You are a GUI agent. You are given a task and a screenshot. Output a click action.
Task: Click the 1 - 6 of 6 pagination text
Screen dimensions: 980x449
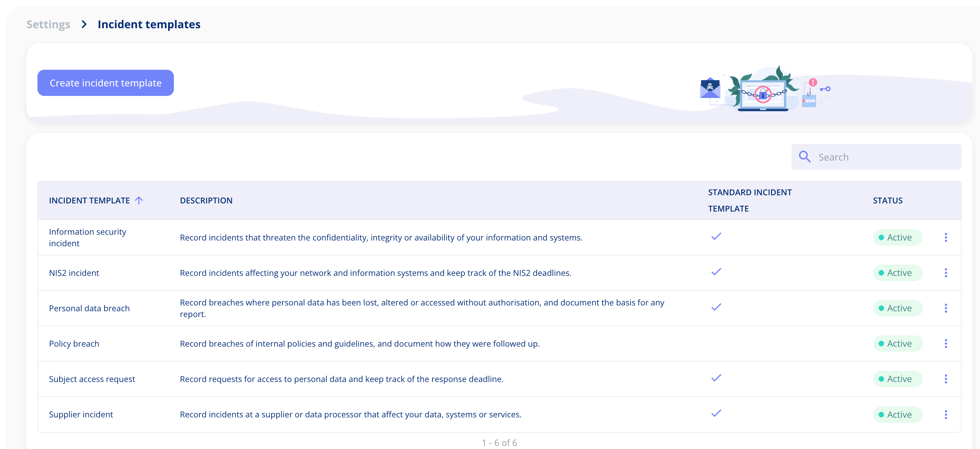click(x=499, y=443)
